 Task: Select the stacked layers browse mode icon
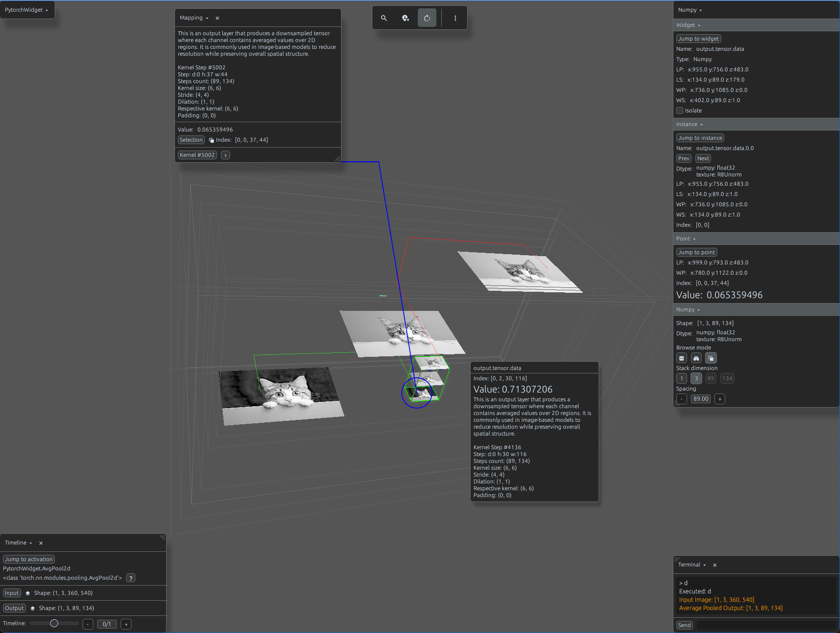coord(711,358)
